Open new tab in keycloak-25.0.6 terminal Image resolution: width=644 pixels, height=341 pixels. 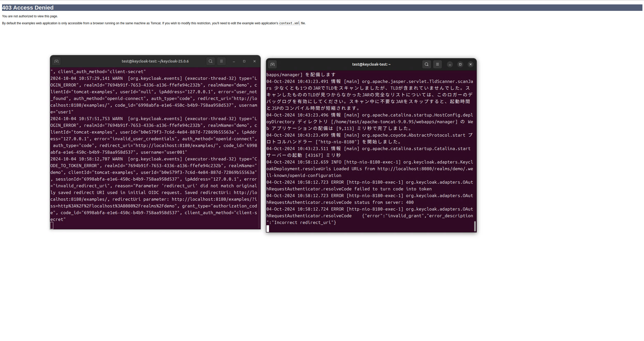click(56, 61)
